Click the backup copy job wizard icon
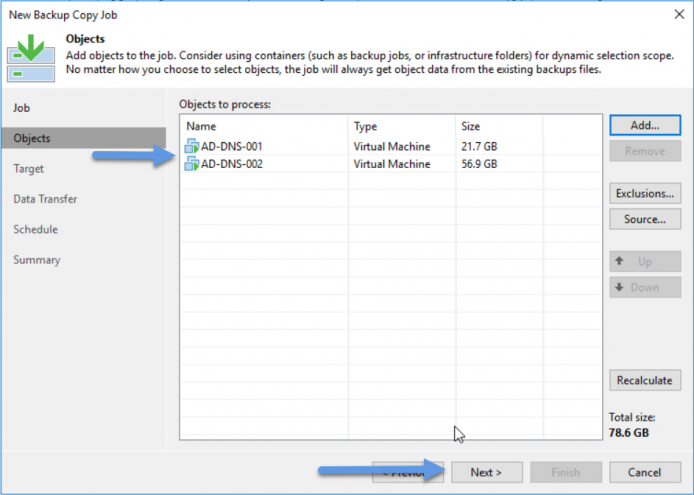 click(31, 58)
